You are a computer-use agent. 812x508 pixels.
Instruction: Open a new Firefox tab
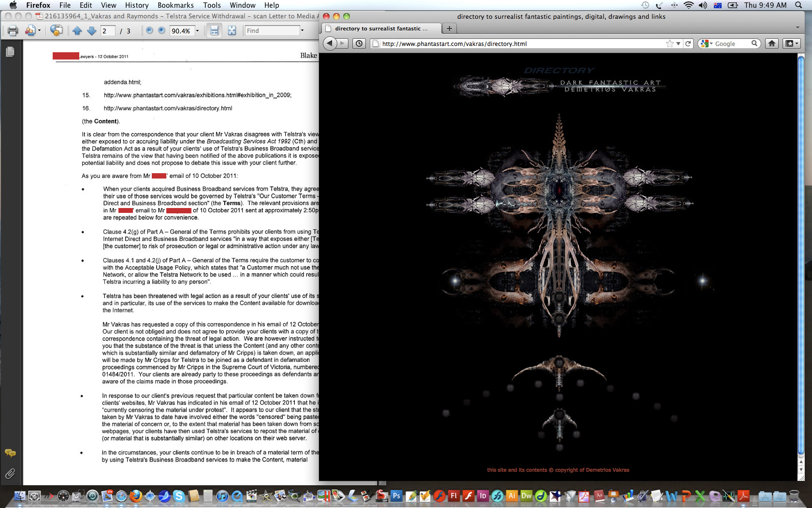(449, 29)
